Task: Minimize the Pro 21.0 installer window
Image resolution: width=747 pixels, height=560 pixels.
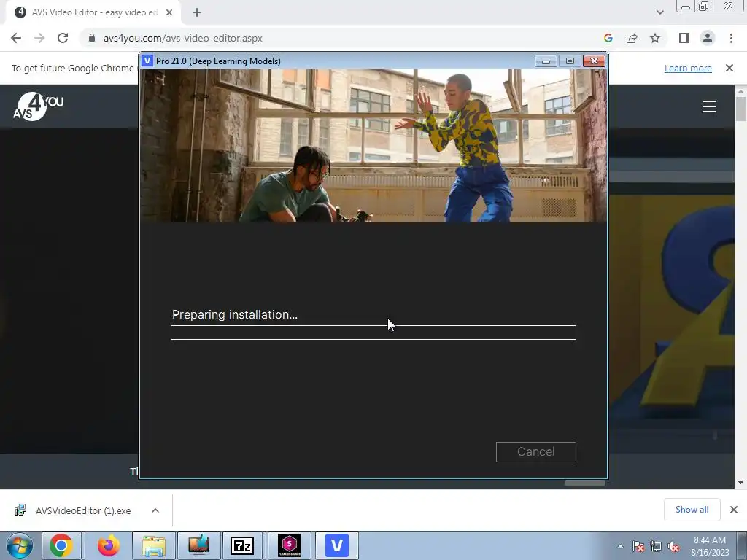Action: click(x=546, y=61)
